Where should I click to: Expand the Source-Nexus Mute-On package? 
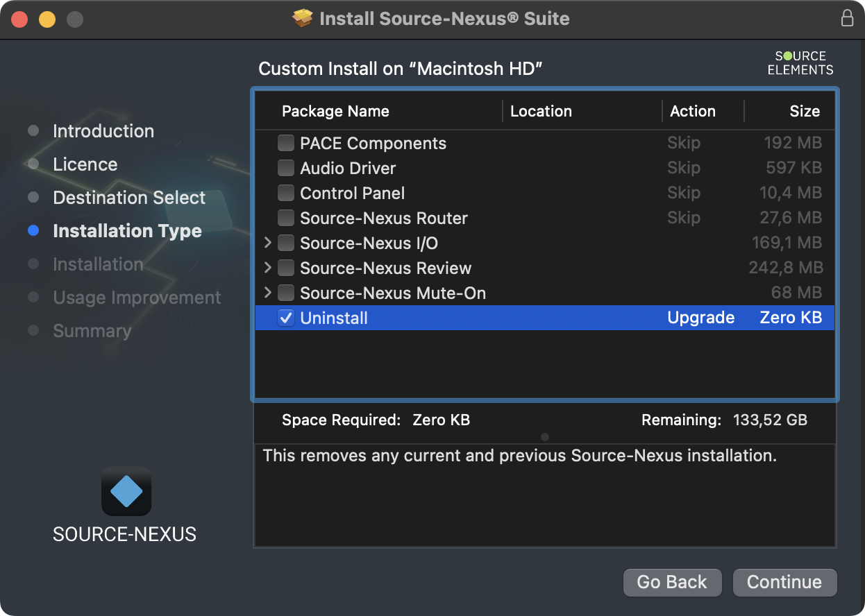(x=268, y=293)
